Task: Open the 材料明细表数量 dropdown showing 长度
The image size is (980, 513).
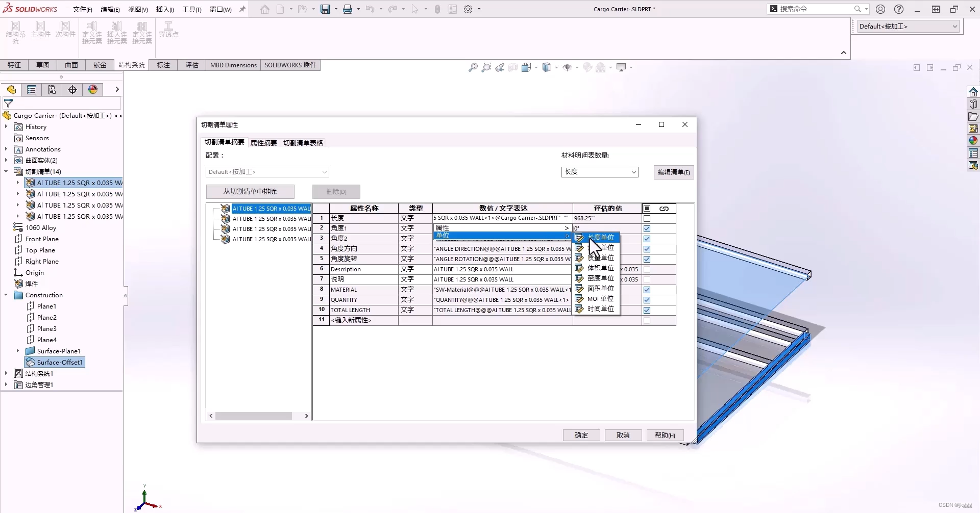Action: click(x=600, y=172)
